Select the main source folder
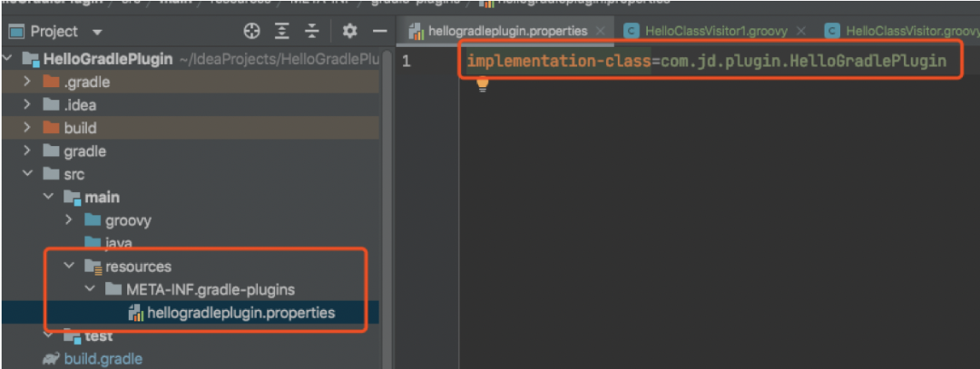The height and width of the screenshot is (369, 980). [x=102, y=198]
